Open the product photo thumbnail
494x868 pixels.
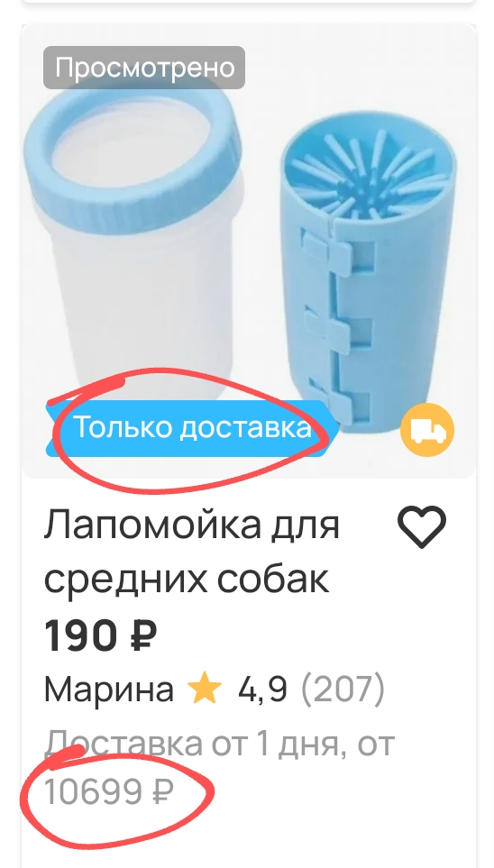[x=249, y=251]
